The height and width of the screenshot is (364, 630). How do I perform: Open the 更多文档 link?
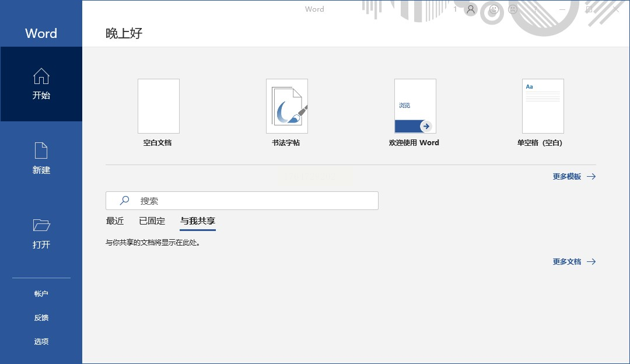(574, 261)
